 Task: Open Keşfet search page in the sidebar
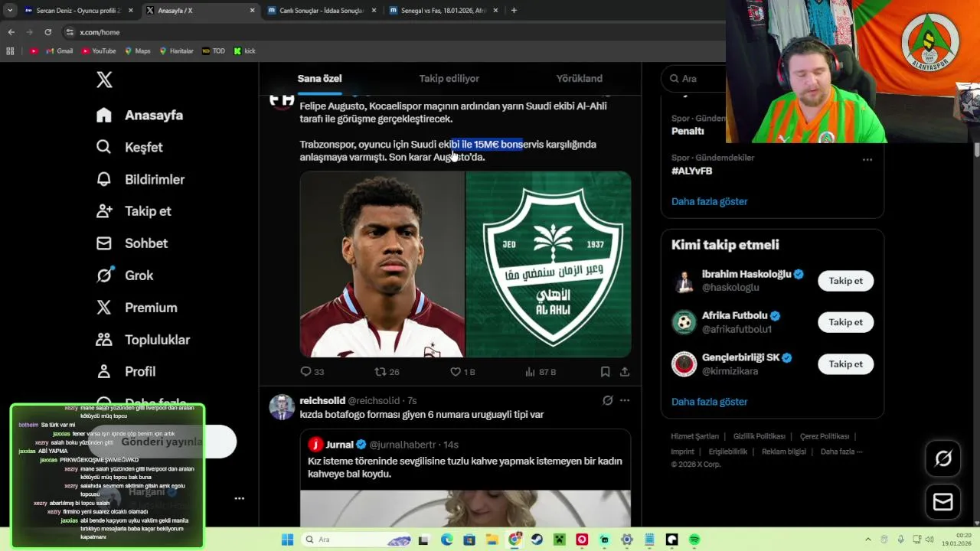(x=129, y=147)
